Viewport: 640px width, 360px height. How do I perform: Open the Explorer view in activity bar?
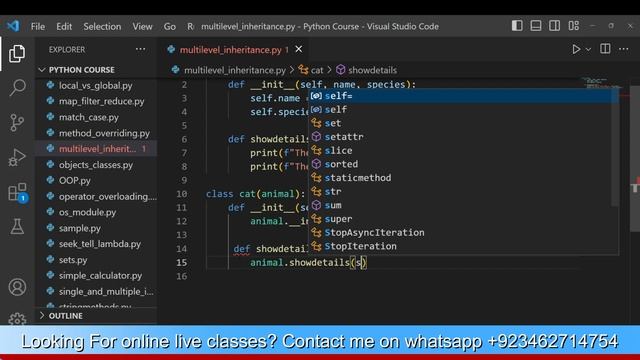[x=17, y=53]
